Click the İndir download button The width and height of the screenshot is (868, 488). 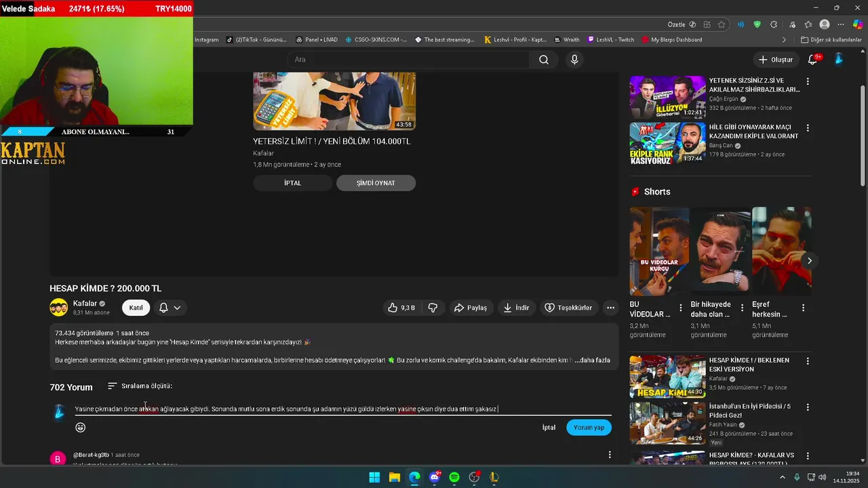(517, 308)
